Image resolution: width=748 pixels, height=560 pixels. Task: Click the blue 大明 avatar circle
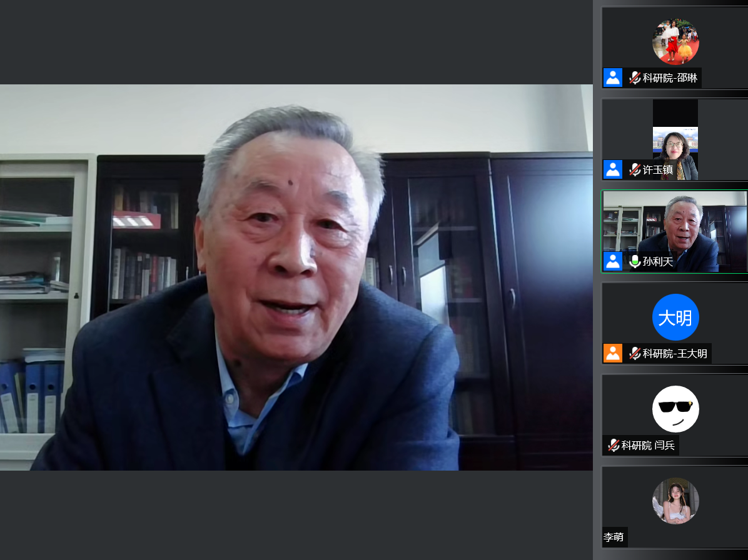[675, 317]
